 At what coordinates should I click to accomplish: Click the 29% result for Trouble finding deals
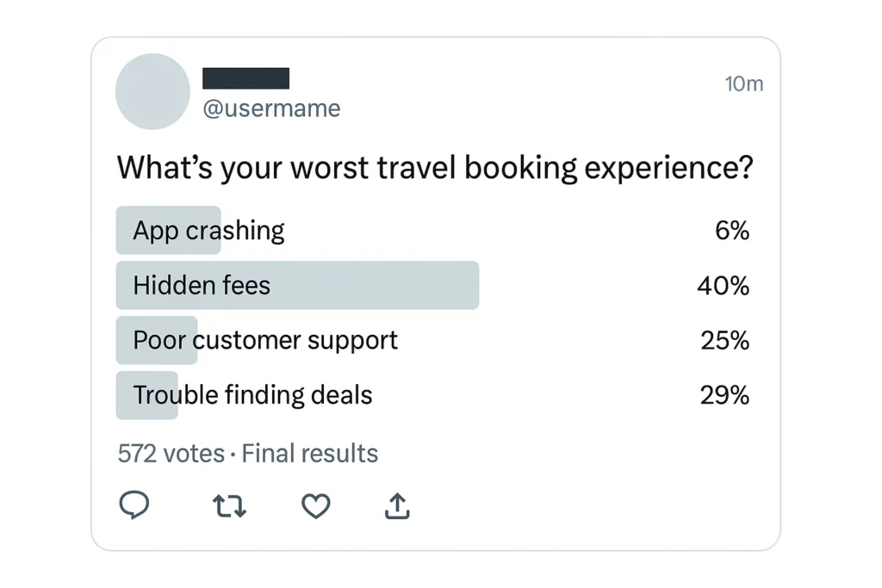pos(725,395)
